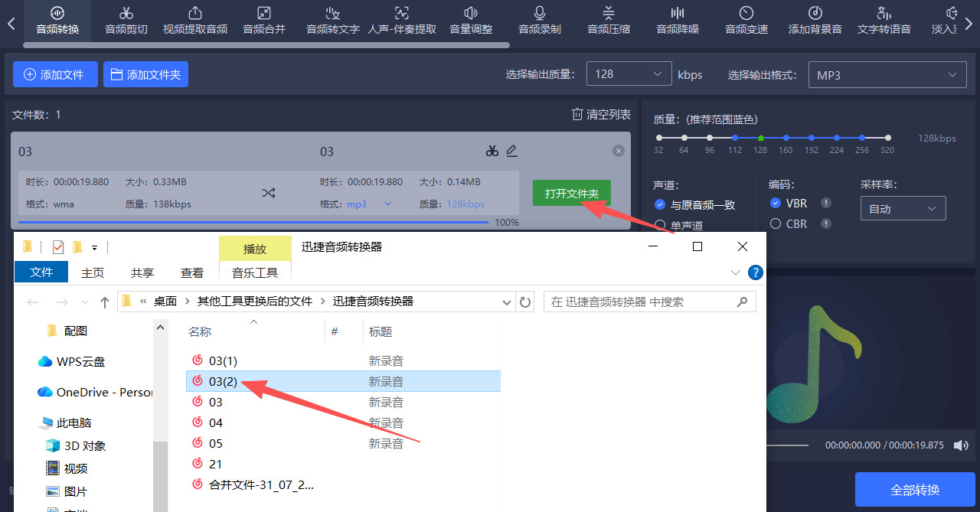Open the 音频合并 merge tool
Viewport: 980px width, 512px height.
tap(264, 21)
